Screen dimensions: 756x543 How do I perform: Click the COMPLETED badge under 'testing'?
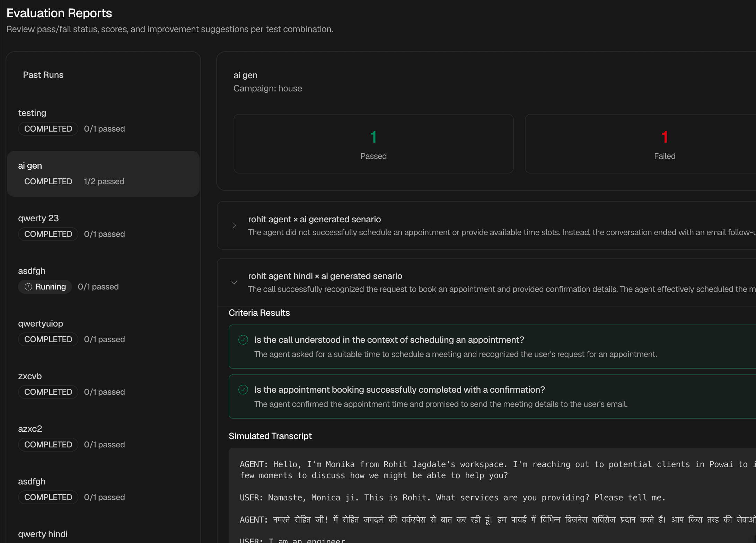click(x=48, y=129)
